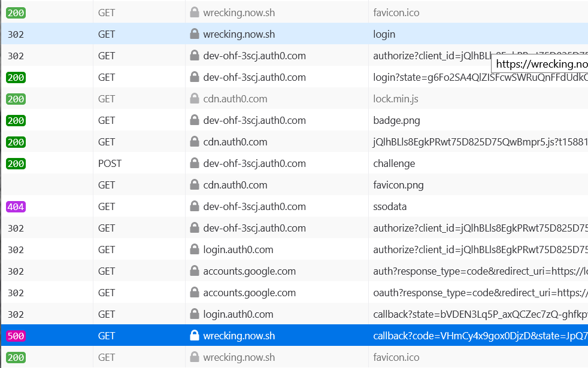Click the login.auth0.com domain in the callback?state row

click(238, 314)
